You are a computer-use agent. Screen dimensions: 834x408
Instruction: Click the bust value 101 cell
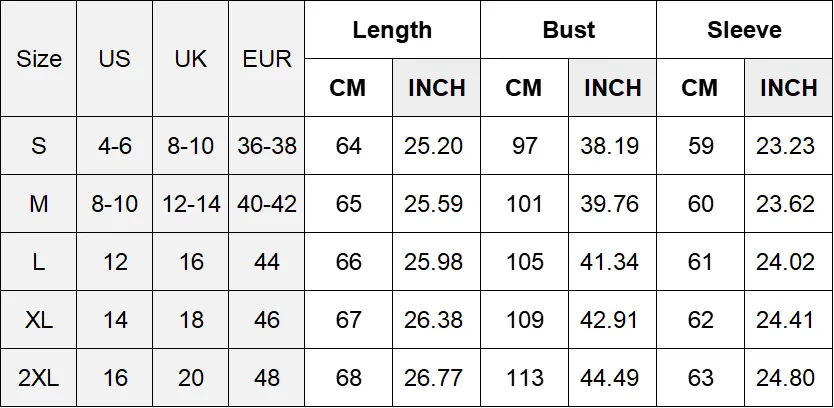click(524, 204)
